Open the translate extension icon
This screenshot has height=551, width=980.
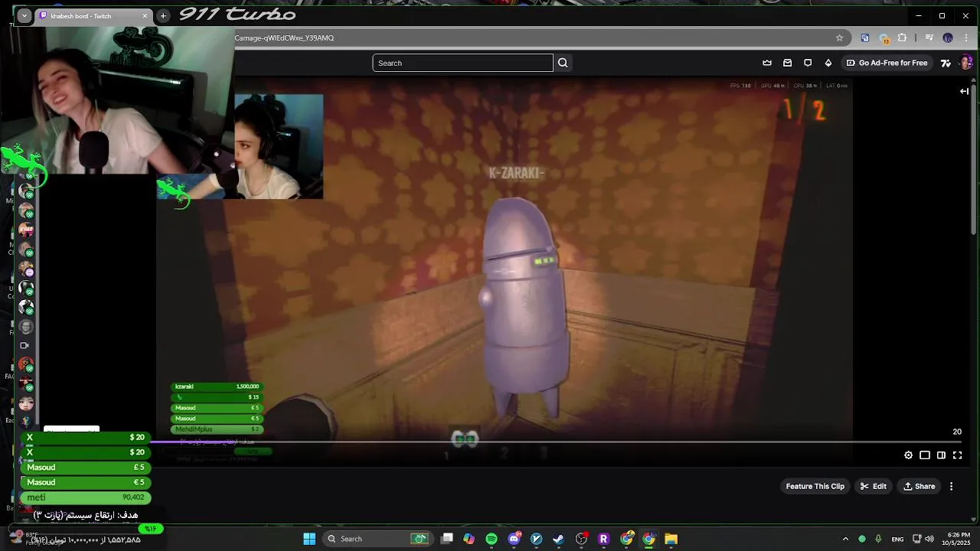coord(865,37)
